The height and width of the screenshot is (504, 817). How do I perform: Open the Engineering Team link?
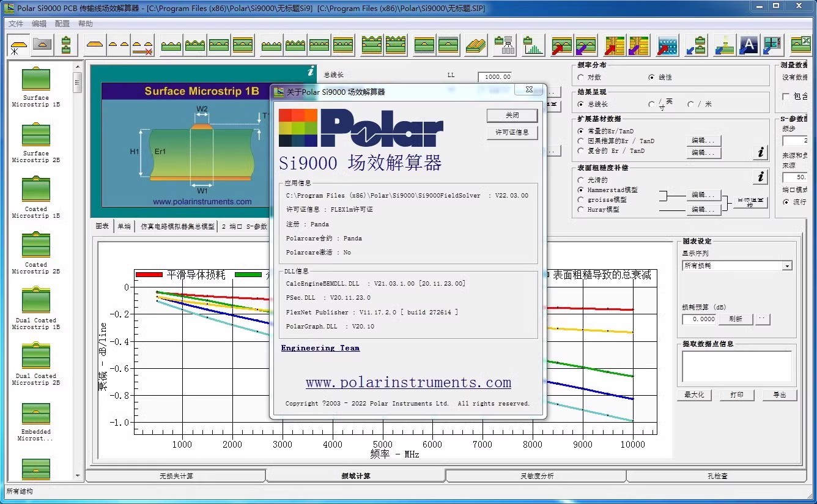pyautogui.click(x=320, y=348)
